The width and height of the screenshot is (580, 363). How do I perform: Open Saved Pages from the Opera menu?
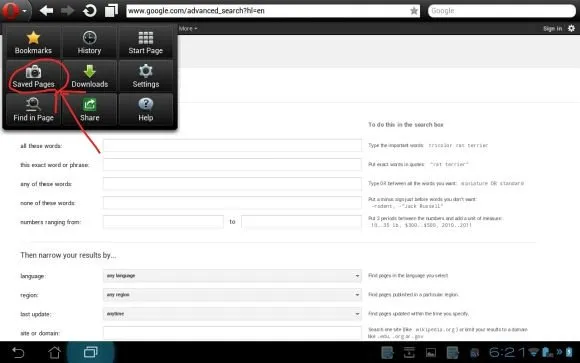(x=33, y=76)
